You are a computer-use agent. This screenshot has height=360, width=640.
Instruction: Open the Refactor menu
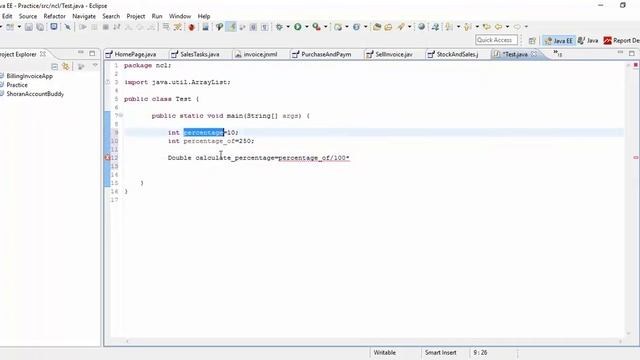[54, 16]
